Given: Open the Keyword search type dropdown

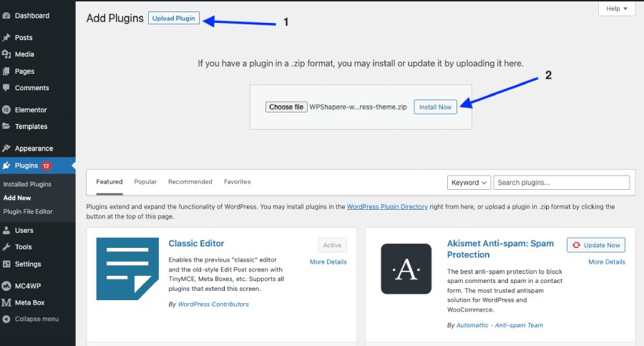Looking at the screenshot, I should (x=469, y=183).
